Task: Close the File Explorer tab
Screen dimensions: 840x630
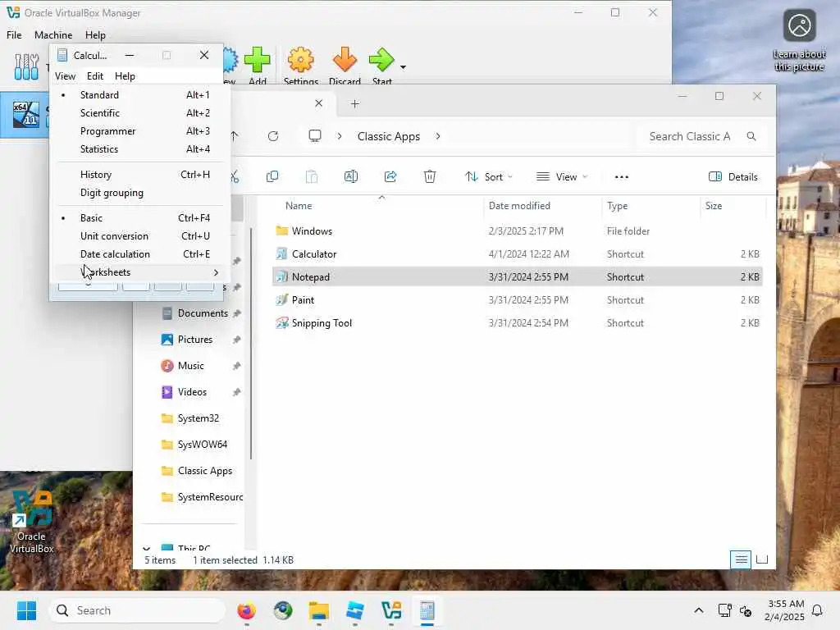Action: tap(319, 103)
